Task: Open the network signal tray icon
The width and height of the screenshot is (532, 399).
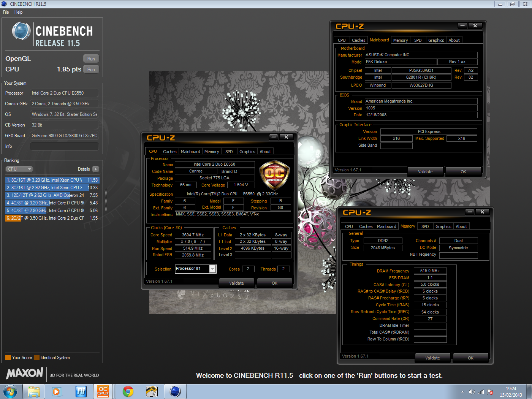Action: [481, 392]
